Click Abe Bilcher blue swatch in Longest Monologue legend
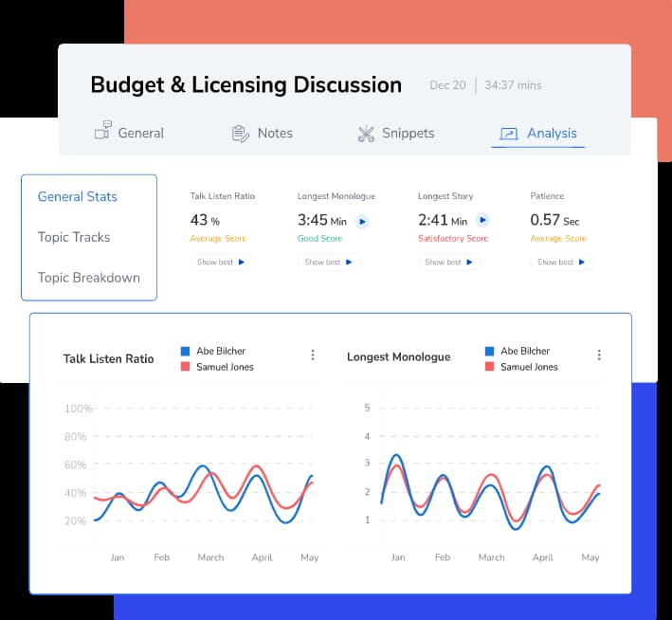Screen dimensions: 672x620 489,351
